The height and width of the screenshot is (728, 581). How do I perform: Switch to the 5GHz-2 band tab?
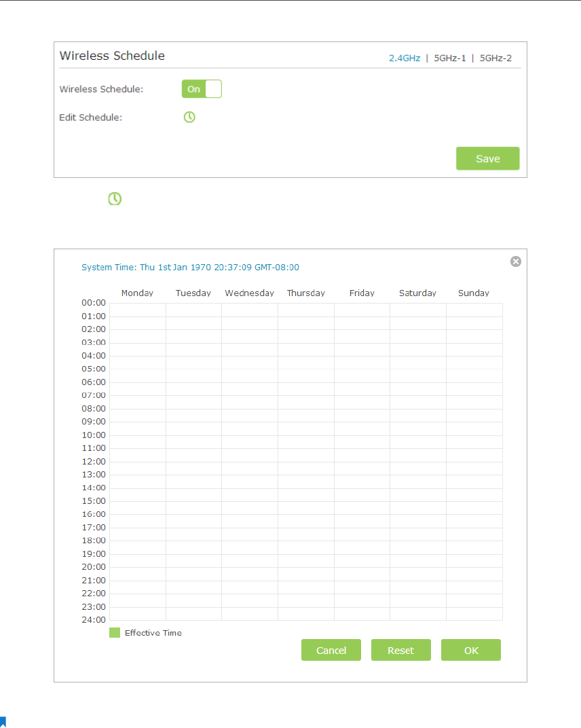tap(495, 58)
